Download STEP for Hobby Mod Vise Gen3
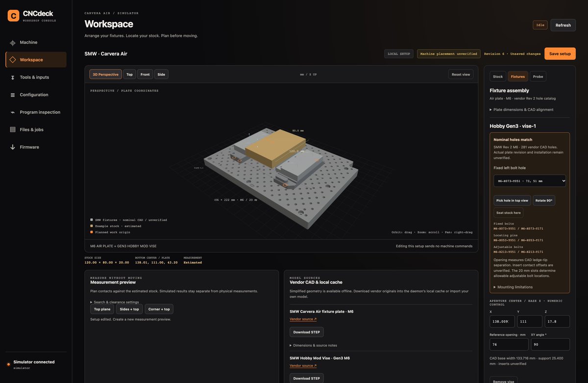 pos(307,379)
